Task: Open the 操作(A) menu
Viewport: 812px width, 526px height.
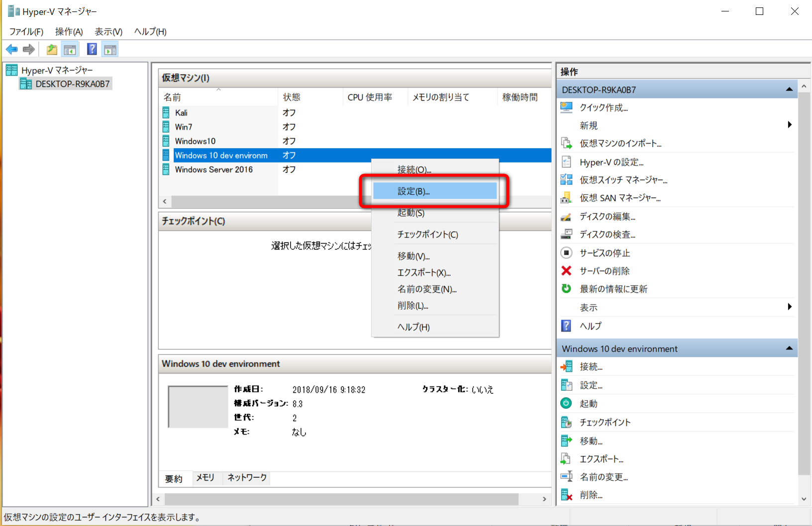Action: point(69,31)
